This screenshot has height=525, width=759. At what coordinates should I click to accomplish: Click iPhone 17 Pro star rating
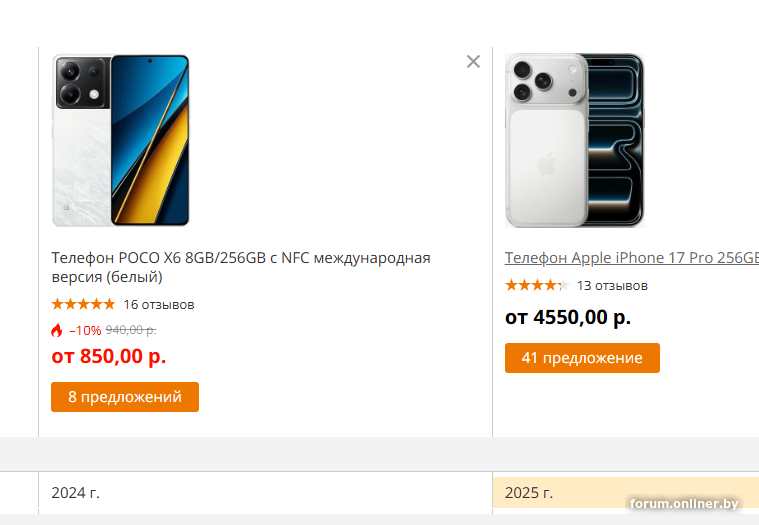click(536, 285)
